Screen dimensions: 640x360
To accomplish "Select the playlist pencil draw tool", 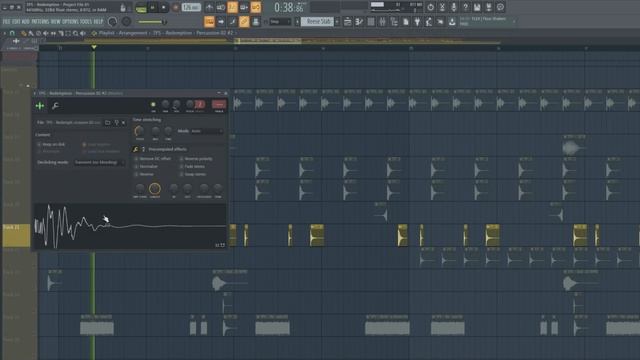I will [x=23, y=33].
